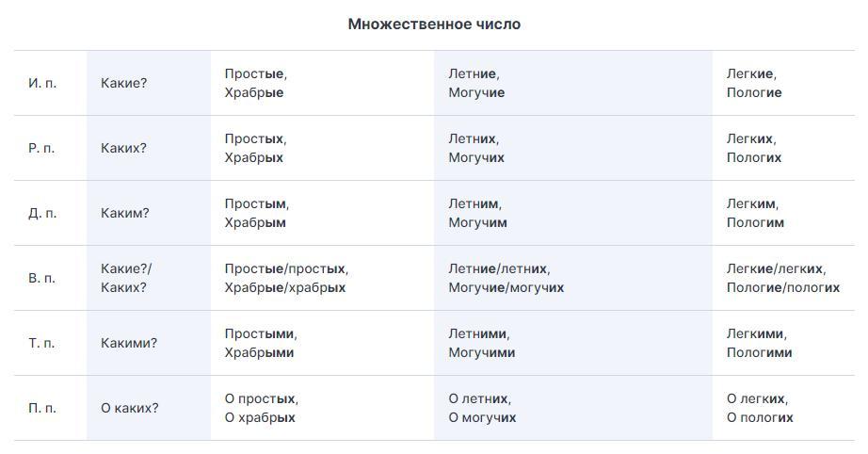Screen dimensions: 868x454
Task: Click the 'П. п.' case label
Action: click(42, 408)
